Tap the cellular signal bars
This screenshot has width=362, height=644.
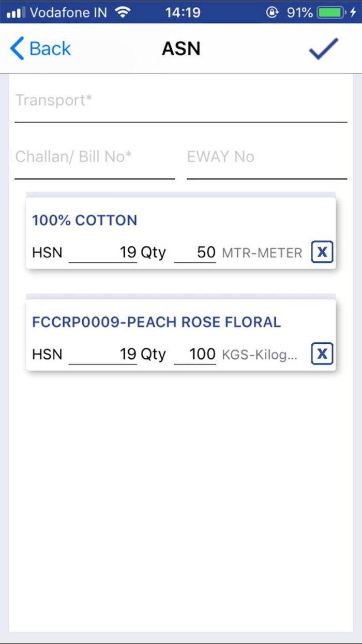(x=16, y=12)
